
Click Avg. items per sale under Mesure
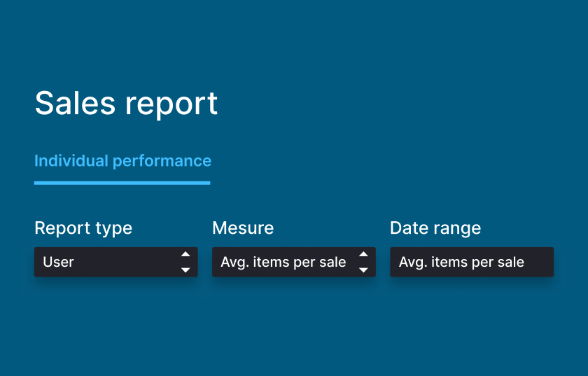[x=283, y=262]
